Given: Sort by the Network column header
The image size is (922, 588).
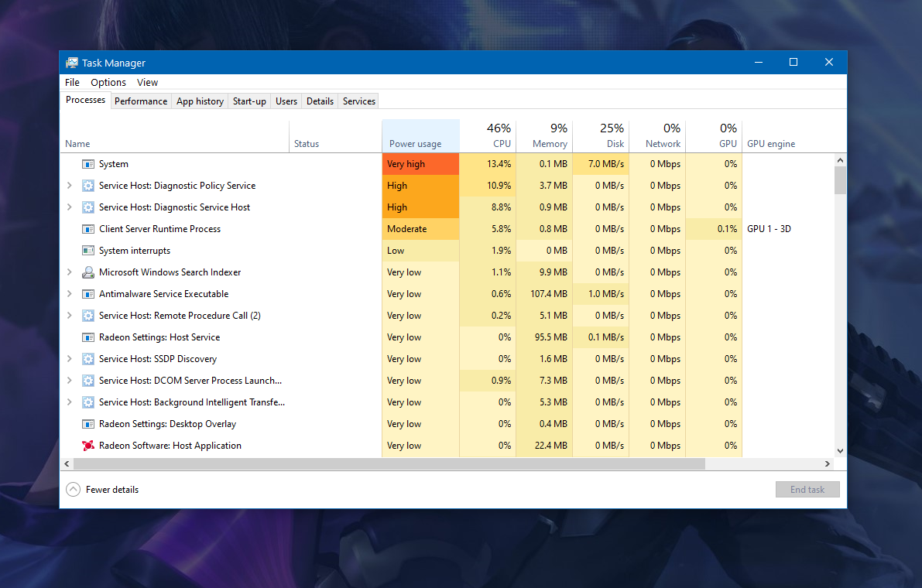Looking at the screenshot, I should 656,136.
